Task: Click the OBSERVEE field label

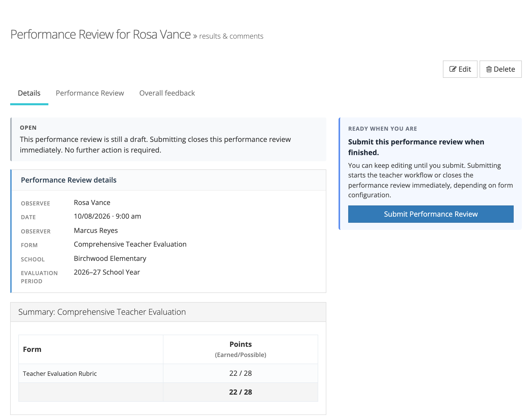Action: (35, 203)
